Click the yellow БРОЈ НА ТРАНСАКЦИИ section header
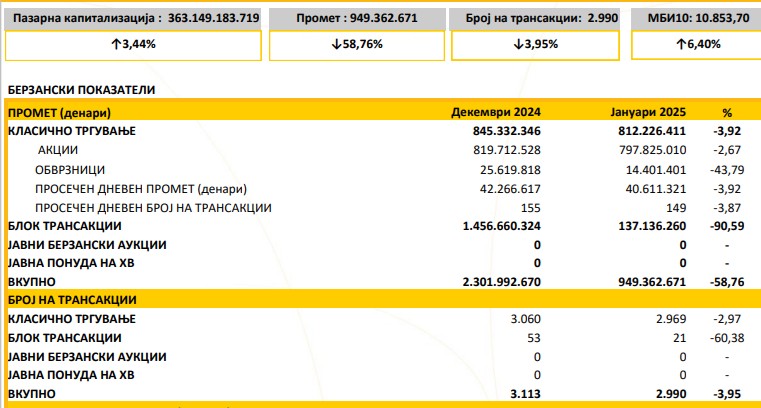This screenshot has height=408, width=761. click(x=72, y=300)
